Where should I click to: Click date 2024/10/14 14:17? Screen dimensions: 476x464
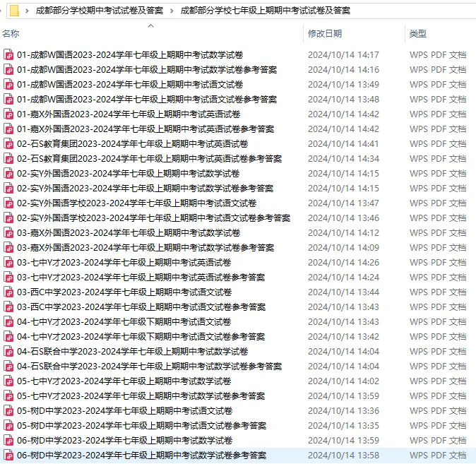point(344,54)
